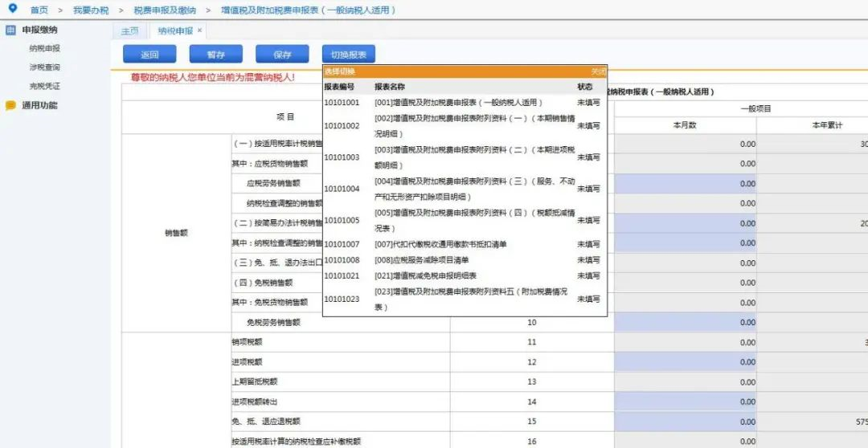Select report [003] 附列资料(二) 本期进项税额明细
Screen dimensions: 868x448
(475, 157)
